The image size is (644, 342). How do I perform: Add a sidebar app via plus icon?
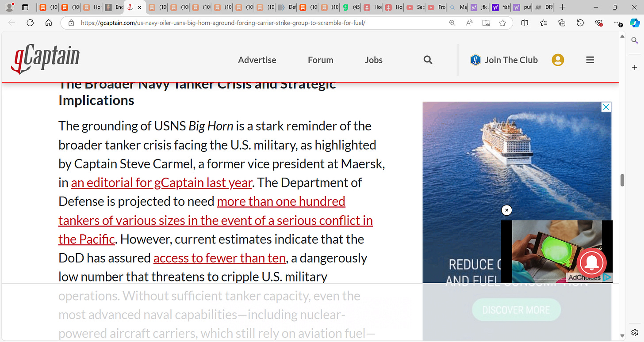(635, 67)
